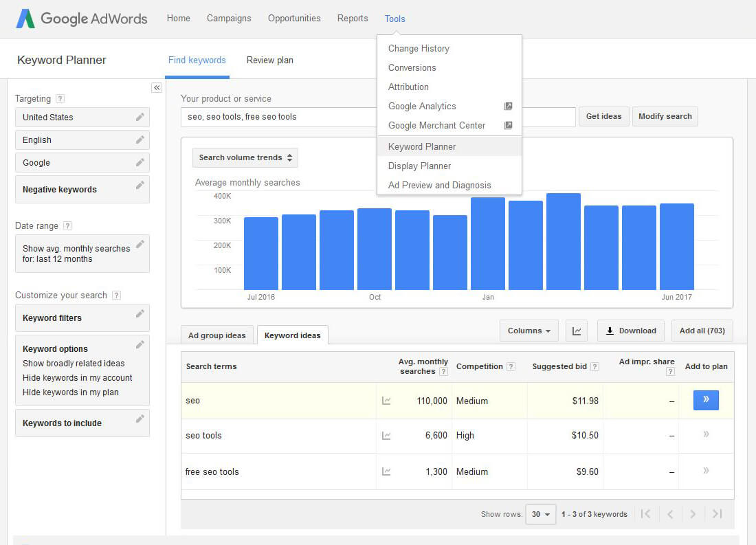
Task: Collapse the Targeting sidebar with the double-arrow icon
Action: pos(157,87)
